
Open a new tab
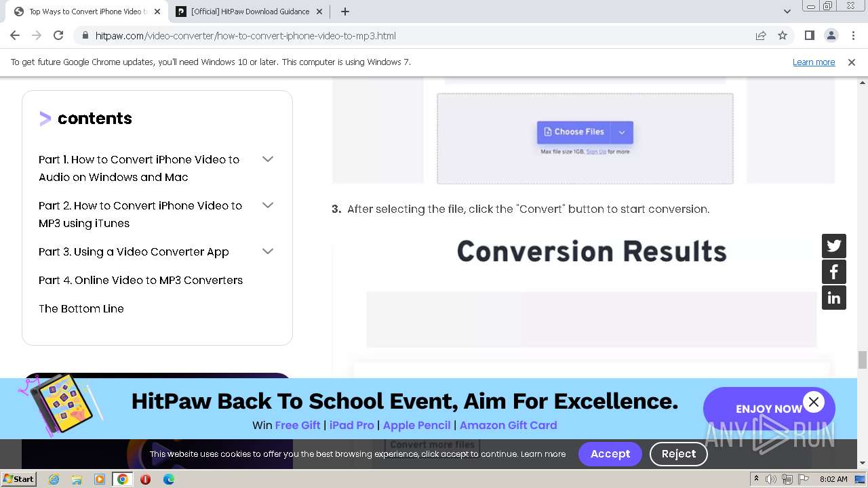(344, 12)
